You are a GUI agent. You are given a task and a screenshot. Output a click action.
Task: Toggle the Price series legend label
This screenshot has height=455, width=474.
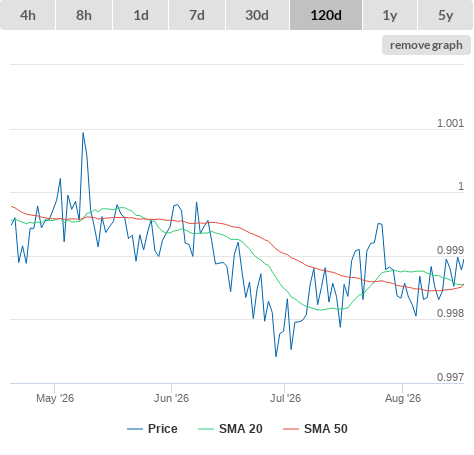point(163,429)
